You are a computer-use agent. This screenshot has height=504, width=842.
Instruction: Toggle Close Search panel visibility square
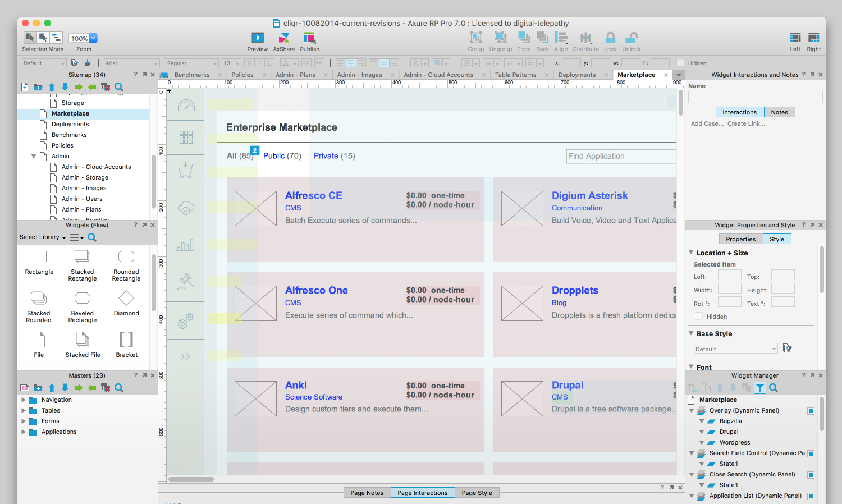811,475
